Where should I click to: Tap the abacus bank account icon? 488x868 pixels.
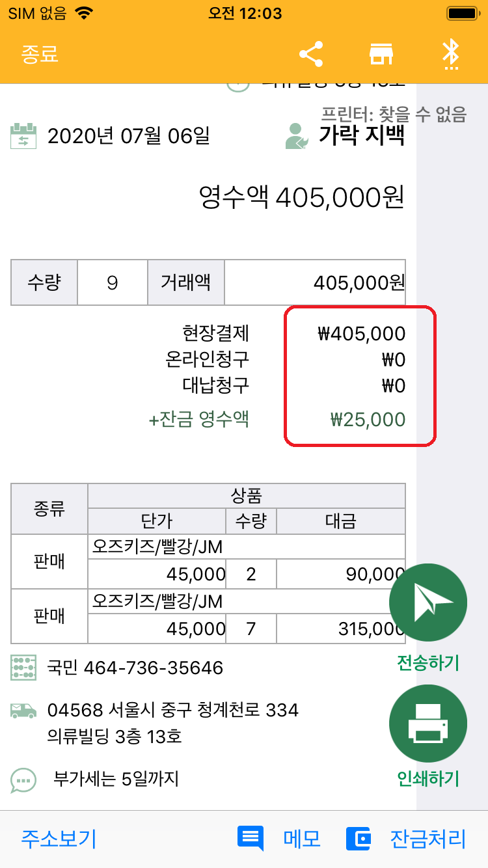[x=24, y=668]
